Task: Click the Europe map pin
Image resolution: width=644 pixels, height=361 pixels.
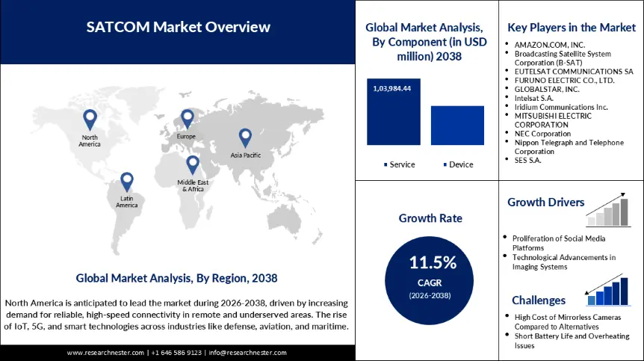Action: (188, 119)
